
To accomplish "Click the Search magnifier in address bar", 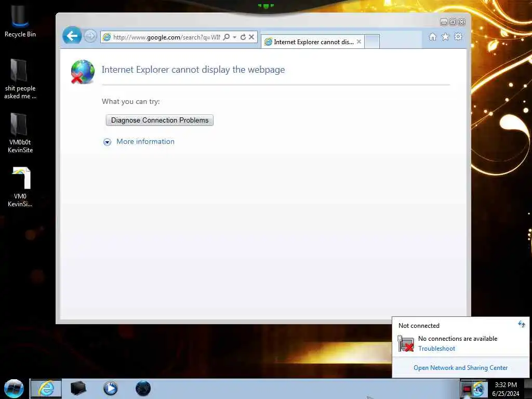I will [227, 37].
